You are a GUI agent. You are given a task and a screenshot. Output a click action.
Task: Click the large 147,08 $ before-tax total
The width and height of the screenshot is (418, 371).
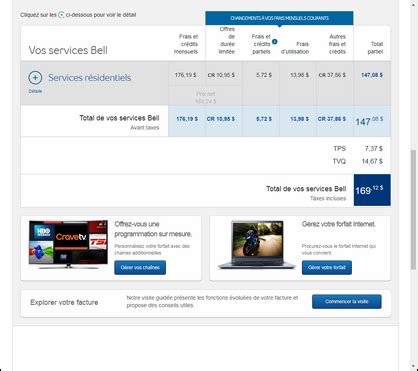pos(369,121)
